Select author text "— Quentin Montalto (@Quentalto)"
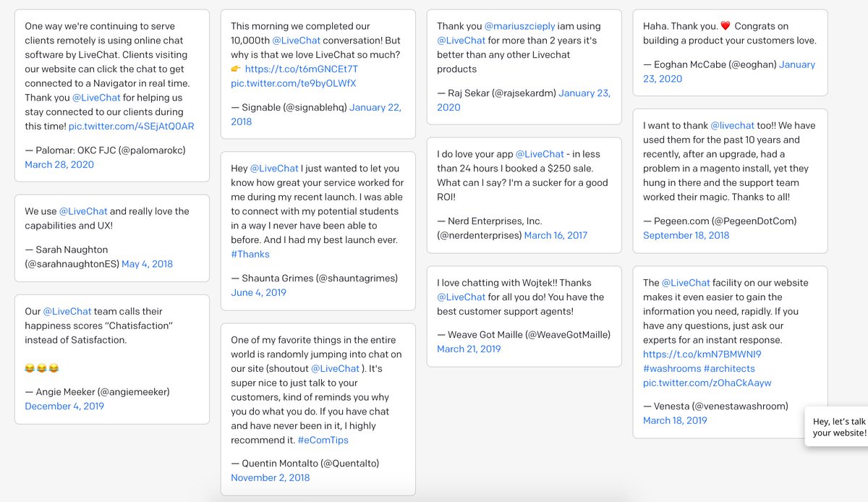 coord(305,463)
